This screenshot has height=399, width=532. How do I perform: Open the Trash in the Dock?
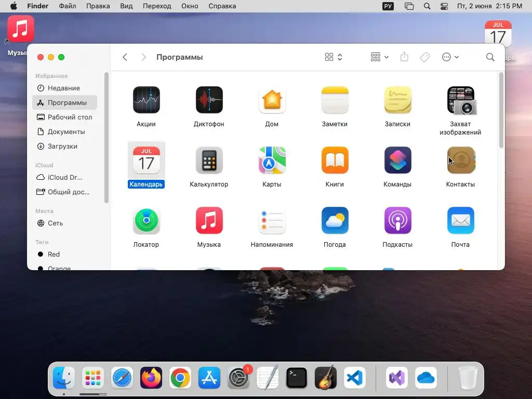point(468,378)
